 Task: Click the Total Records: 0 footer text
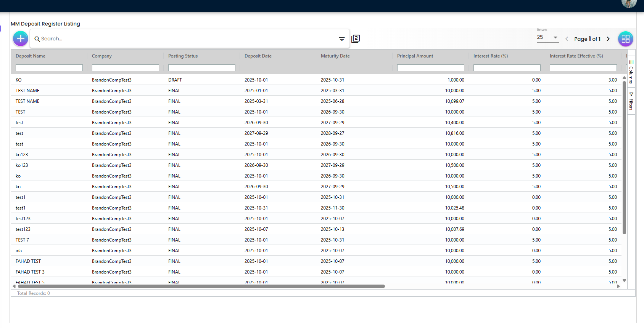(34, 293)
